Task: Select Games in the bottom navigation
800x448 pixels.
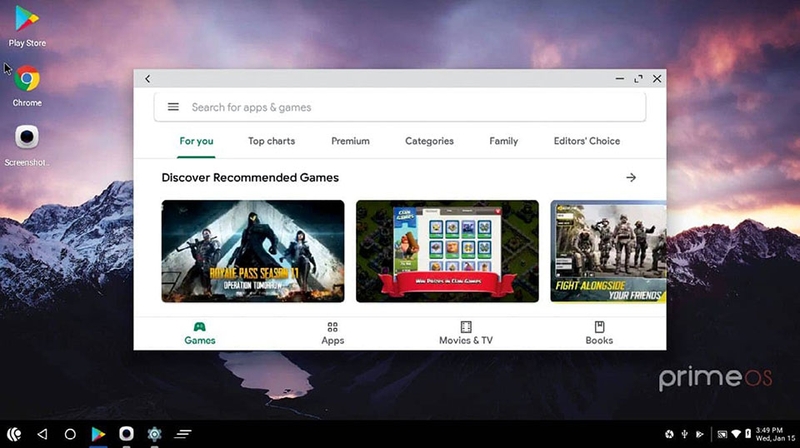Action: point(199,334)
